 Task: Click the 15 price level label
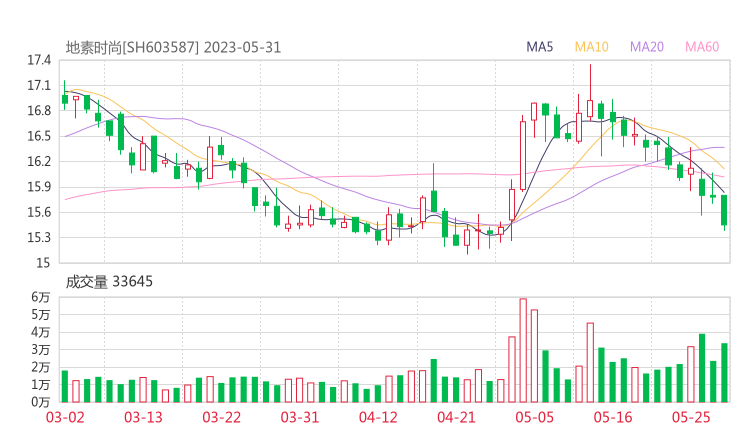(x=43, y=263)
